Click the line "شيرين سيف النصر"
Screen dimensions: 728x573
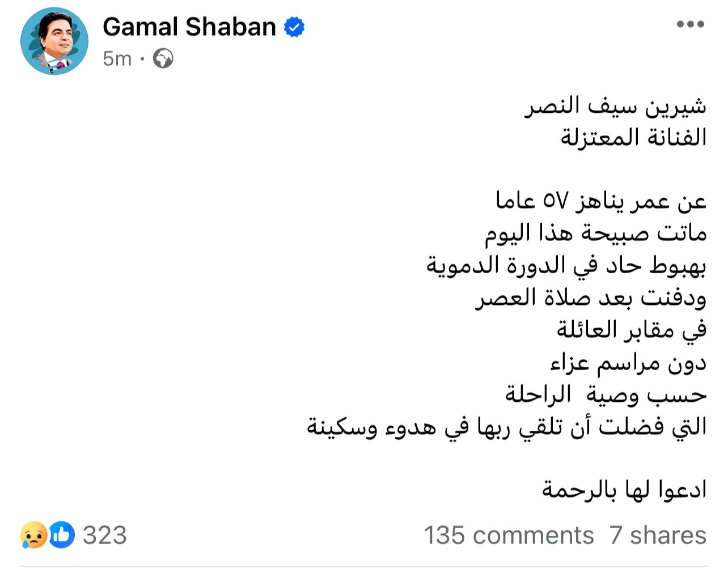615,106
